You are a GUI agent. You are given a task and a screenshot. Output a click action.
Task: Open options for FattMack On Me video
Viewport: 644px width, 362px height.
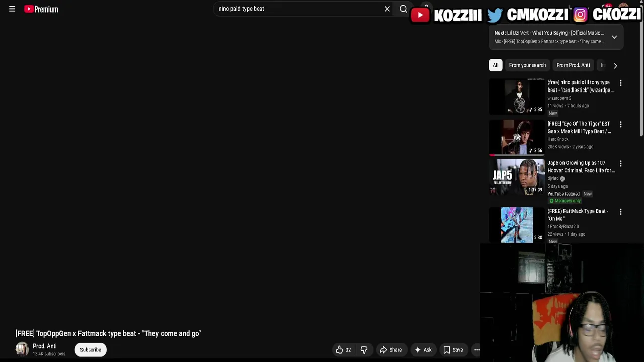620,212
